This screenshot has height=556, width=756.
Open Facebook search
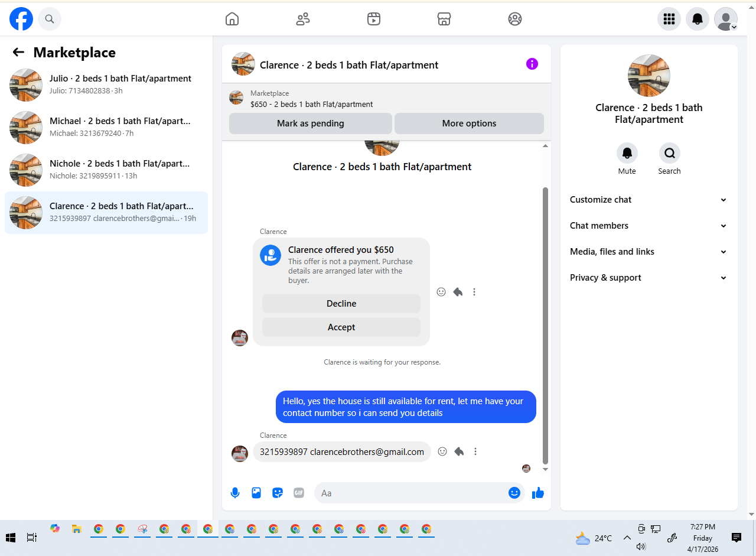50,19
